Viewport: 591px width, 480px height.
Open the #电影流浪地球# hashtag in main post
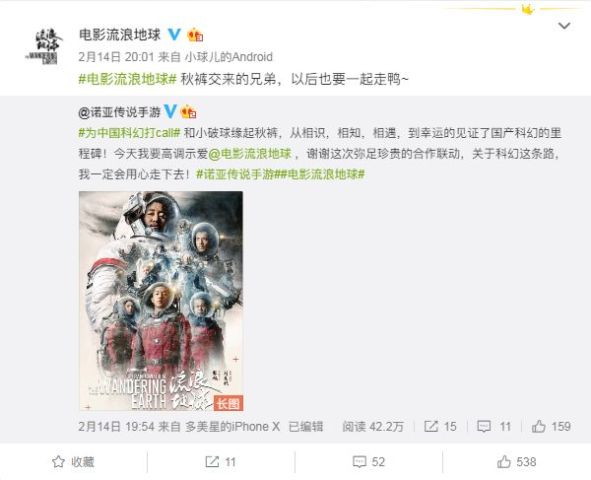[127, 79]
